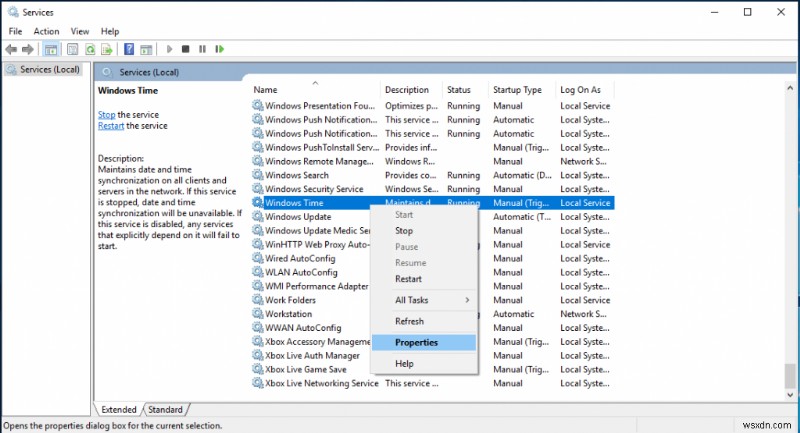Select the Windows Search service row
The width and height of the screenshot is (800, 433).
(x=433, y=175)
